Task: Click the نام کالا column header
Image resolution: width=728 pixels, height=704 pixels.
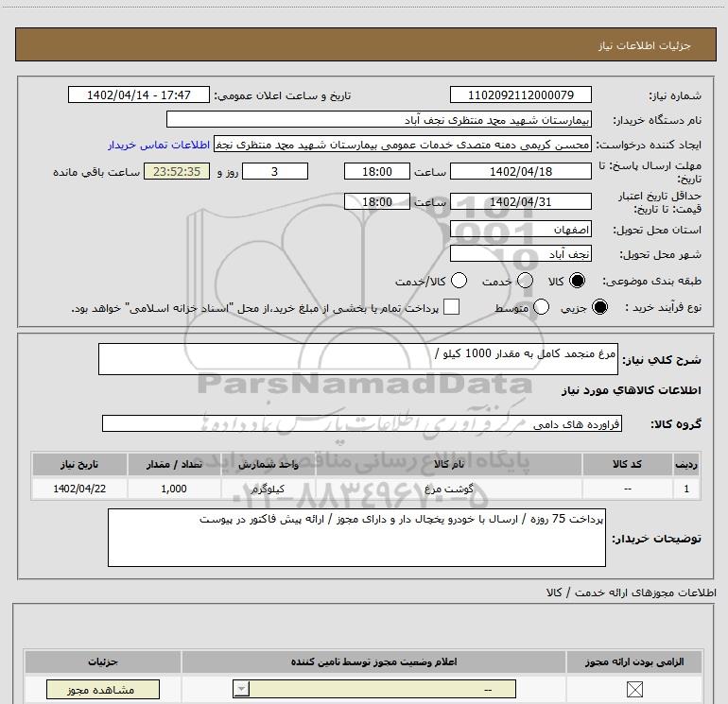Action: pos(448,464)
